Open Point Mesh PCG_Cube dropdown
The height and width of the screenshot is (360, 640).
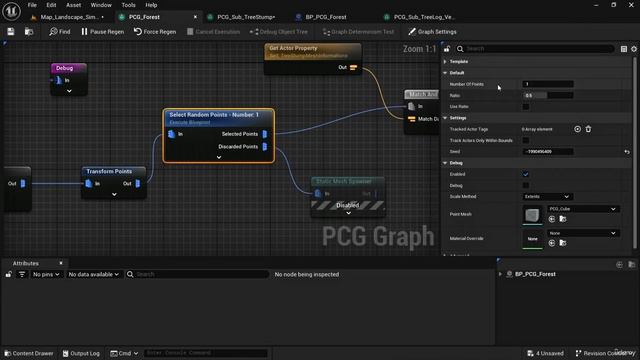pyautogui.click(x=583, y=209)
